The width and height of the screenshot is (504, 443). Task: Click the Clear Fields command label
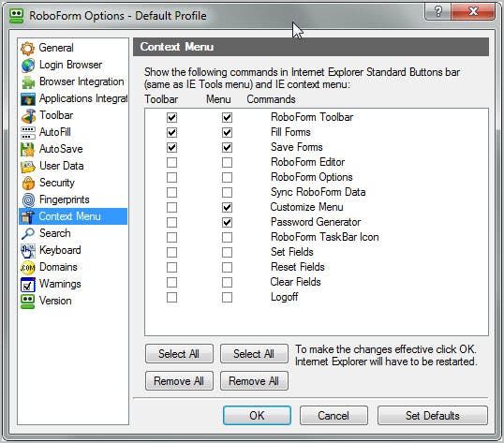(x=296, y=282)
